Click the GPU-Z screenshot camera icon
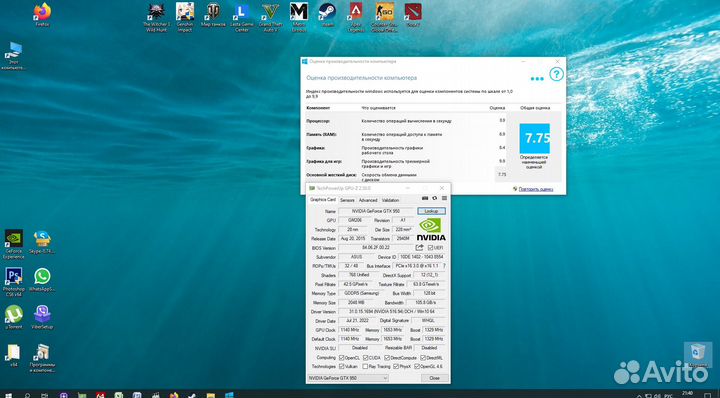 coord(425,198)
